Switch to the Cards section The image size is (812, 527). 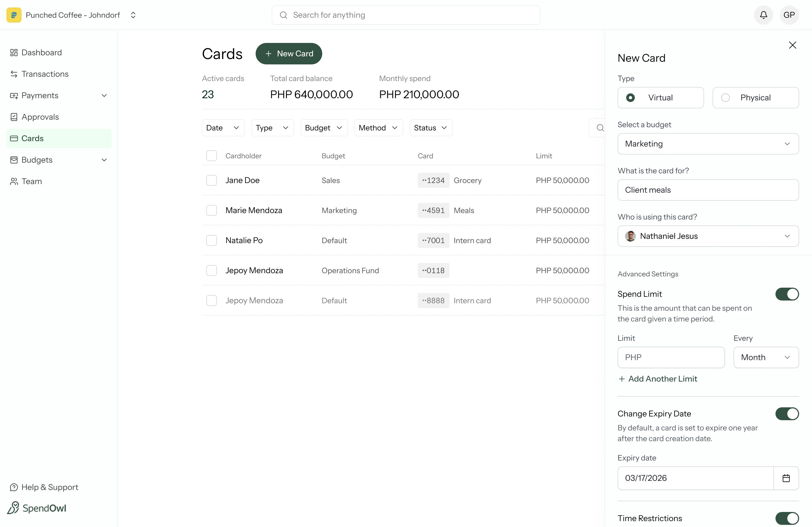[x=33, y=138]
